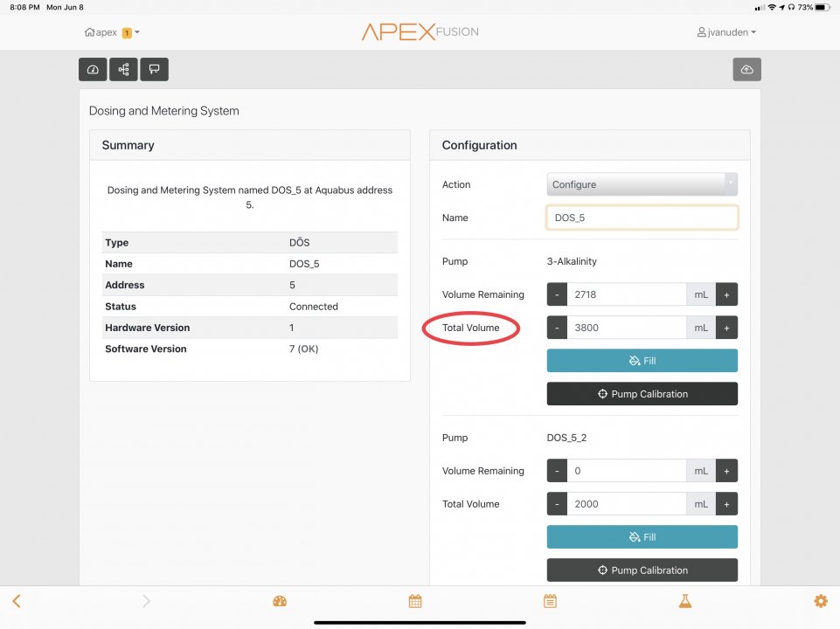Screen dimensions: 840x629
Task: Click Fill button for DOS_5_2 pump
Action: (642, 537)
